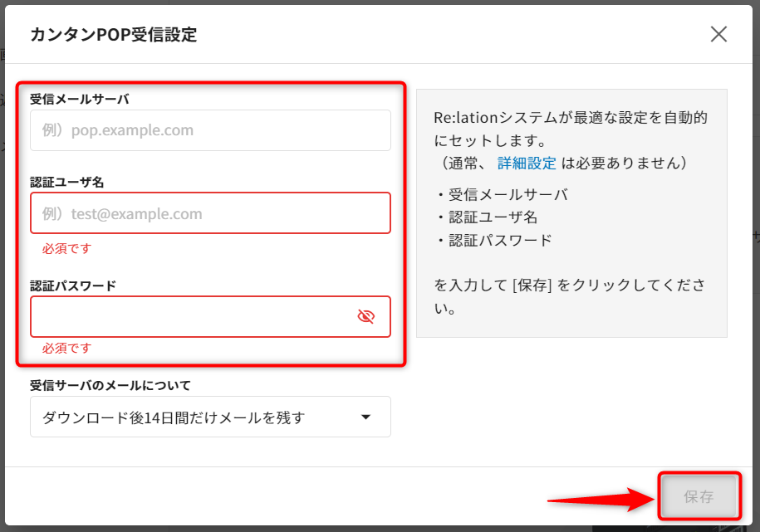Click the 必須です error under username field
760x532 pixels.
pos(66,248)
